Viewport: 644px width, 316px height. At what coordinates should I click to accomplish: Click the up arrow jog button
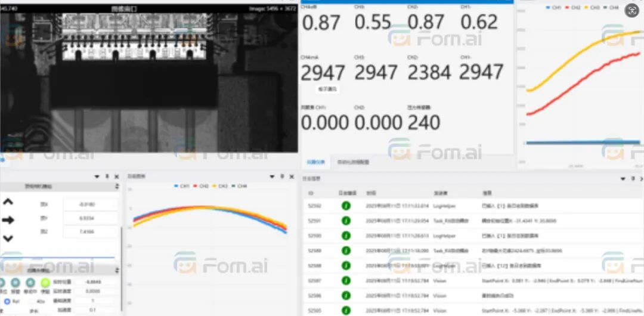(x=8, y=202)
